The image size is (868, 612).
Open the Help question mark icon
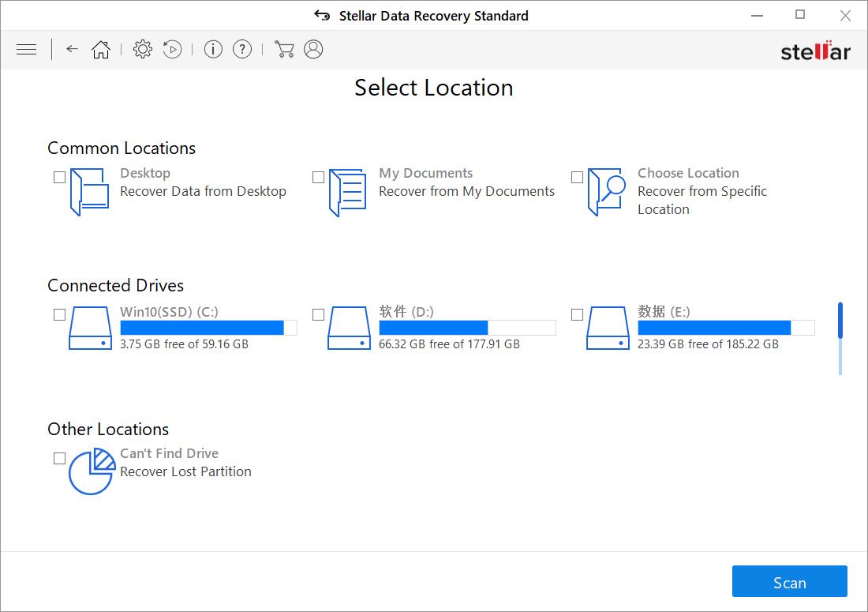pyautogui.click(x=242, y=49)
